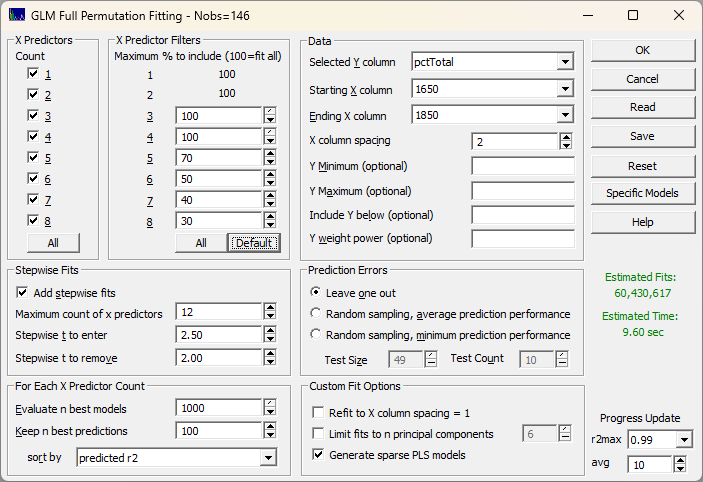Open the Selected Y column dropdown

click(x=566, y=62)
